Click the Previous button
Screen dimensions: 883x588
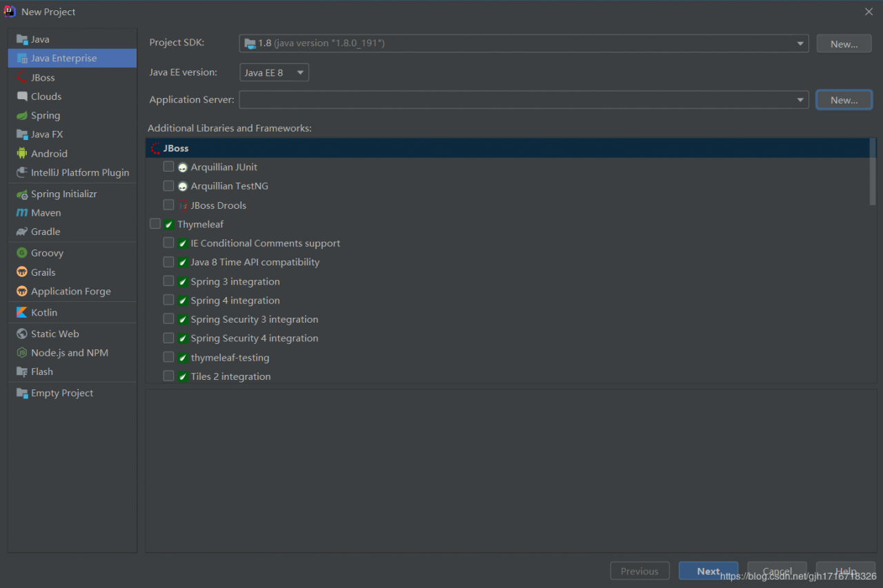(x=639, y=571)
